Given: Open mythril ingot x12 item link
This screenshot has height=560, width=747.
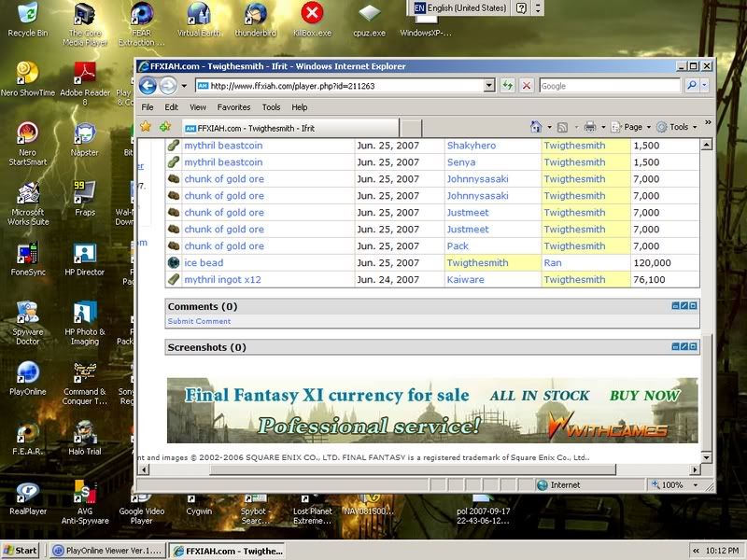Looking at the screenshot, I should coord(222,279).
